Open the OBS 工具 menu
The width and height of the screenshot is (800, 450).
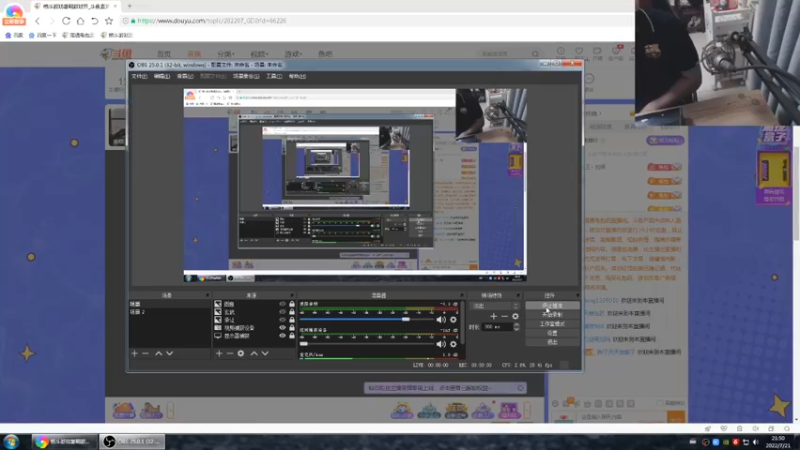(274, 77)
